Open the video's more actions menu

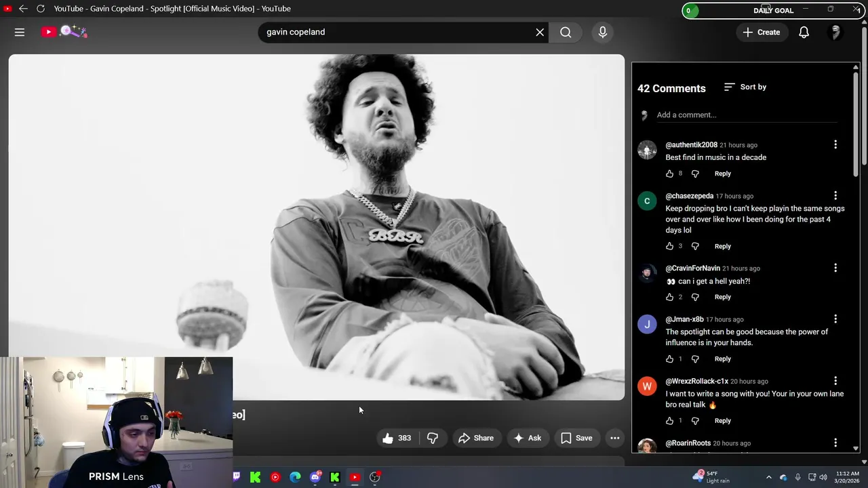tap(615, 438)
